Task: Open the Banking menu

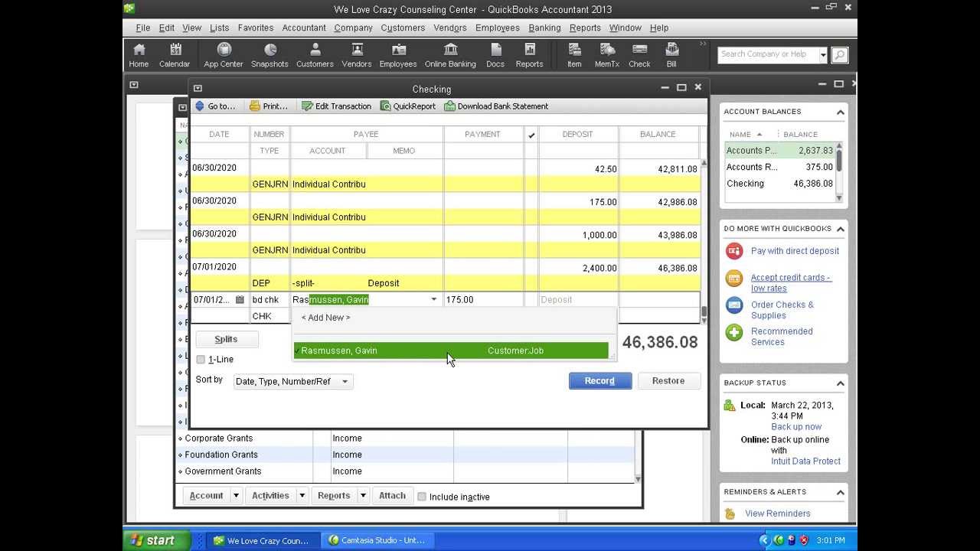Action: pos(544,28)
